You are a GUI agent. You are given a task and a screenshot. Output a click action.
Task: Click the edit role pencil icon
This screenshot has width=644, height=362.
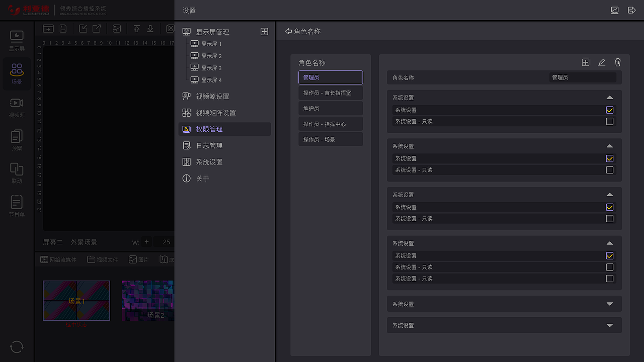(x=602, y=62)
